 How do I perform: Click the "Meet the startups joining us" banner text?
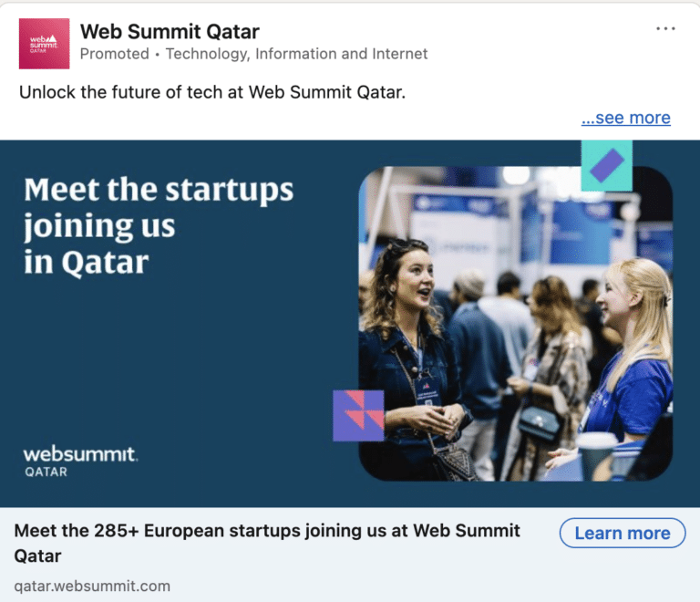coord(158,225)
